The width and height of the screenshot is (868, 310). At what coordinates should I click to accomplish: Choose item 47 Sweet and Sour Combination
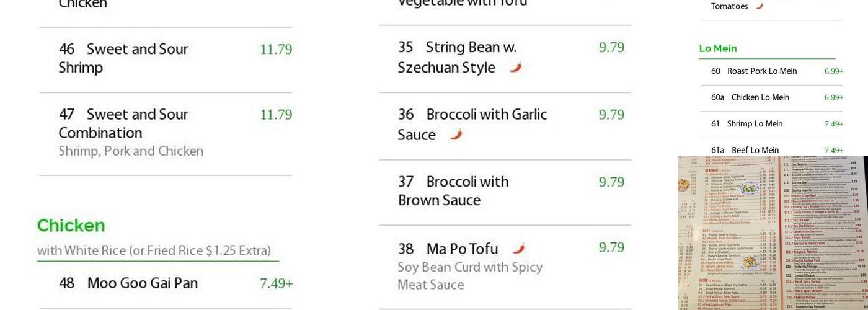point(123,123)
